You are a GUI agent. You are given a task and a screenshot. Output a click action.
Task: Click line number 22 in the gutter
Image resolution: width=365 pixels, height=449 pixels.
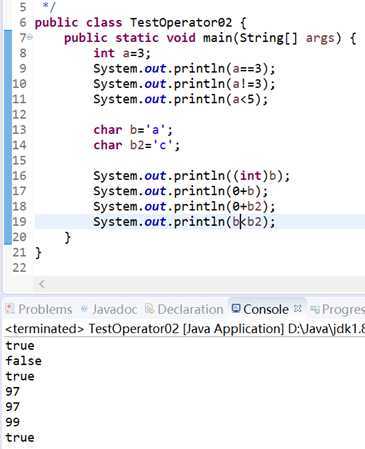tap(19, 268)
